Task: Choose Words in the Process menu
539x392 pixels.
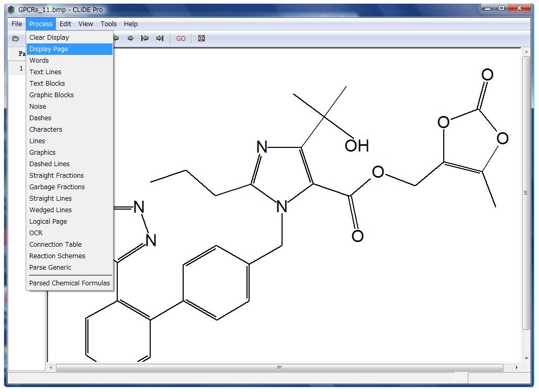Action: [x=70, y=61]
